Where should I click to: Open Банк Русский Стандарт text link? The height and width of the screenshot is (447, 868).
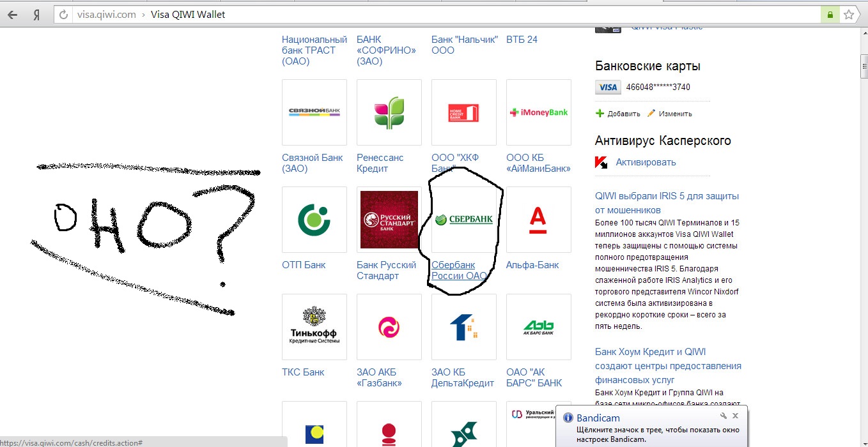click(x=387, y=271)
